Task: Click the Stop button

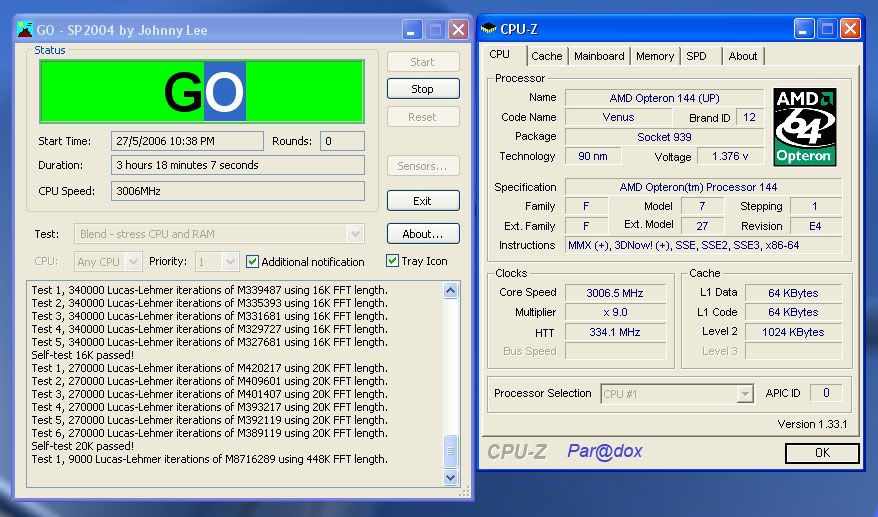Action: [423, 89]
